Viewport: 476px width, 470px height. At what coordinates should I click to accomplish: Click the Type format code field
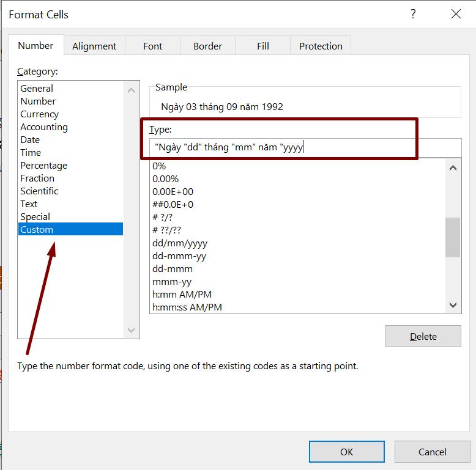pos(306,147)
